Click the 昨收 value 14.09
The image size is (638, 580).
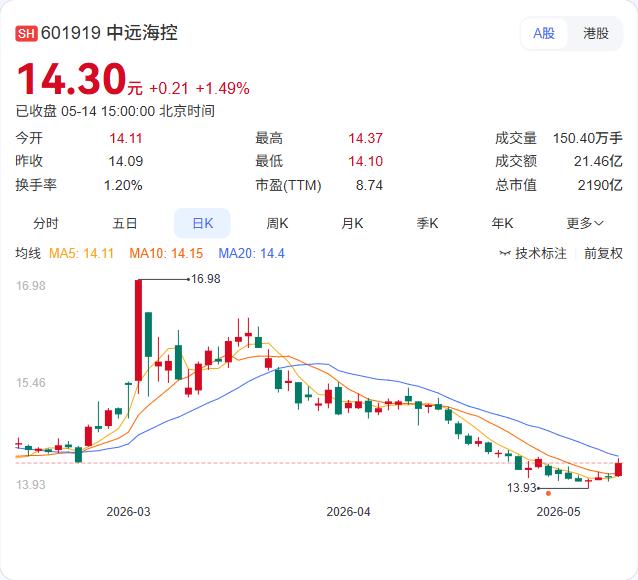[126, 161]
